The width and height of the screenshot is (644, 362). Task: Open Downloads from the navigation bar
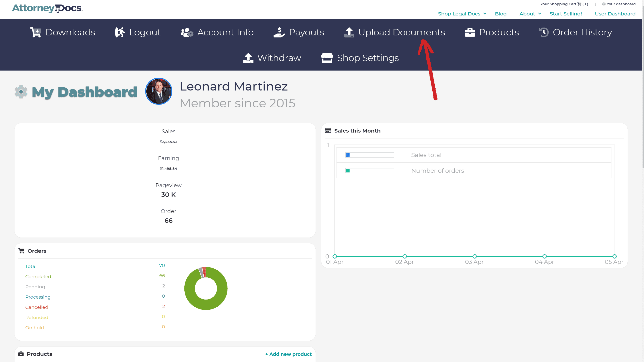(62, 32)
